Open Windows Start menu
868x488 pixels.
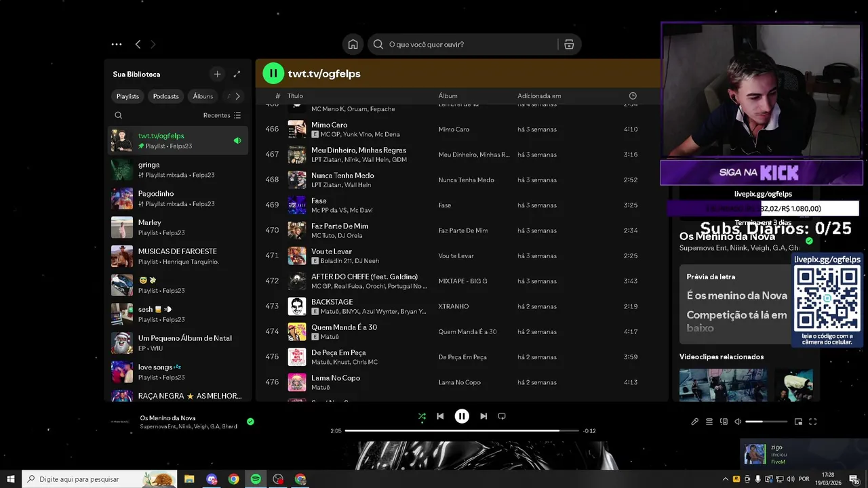tap(11, 479)
